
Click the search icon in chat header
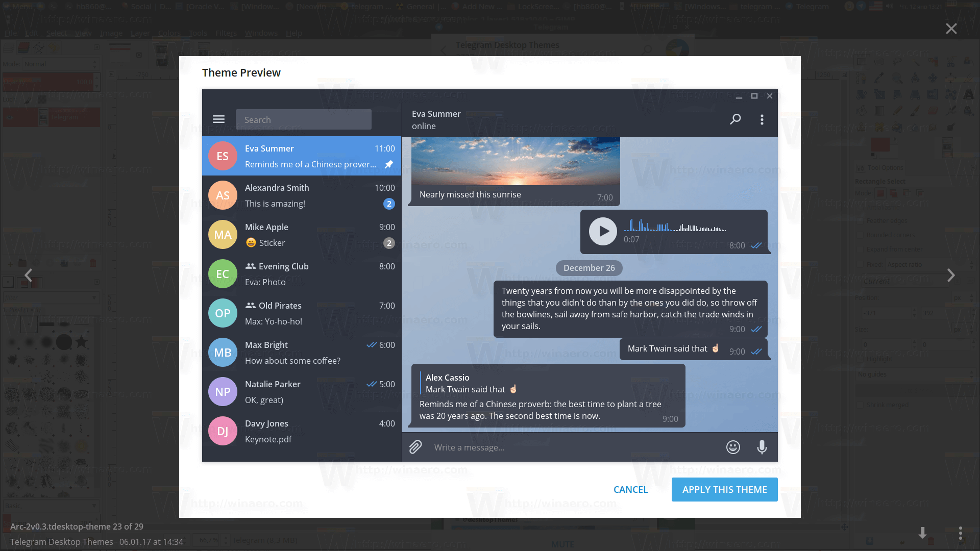point(735,119)
